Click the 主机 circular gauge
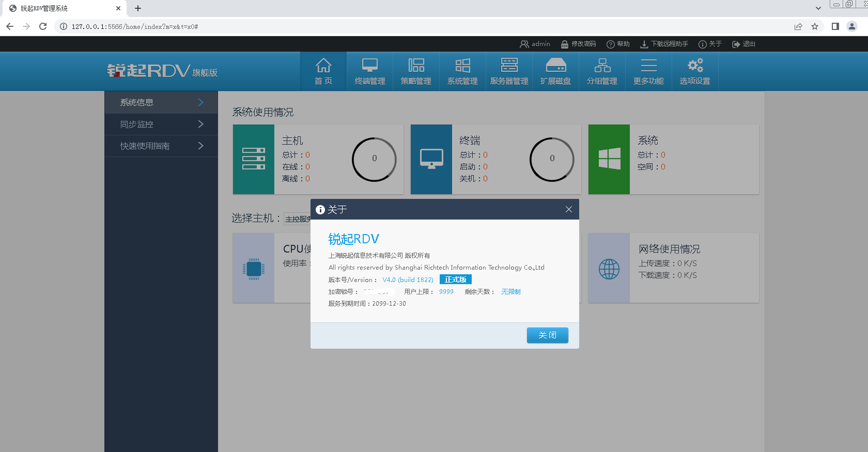868x452 pixels. (x=374, y=159)
